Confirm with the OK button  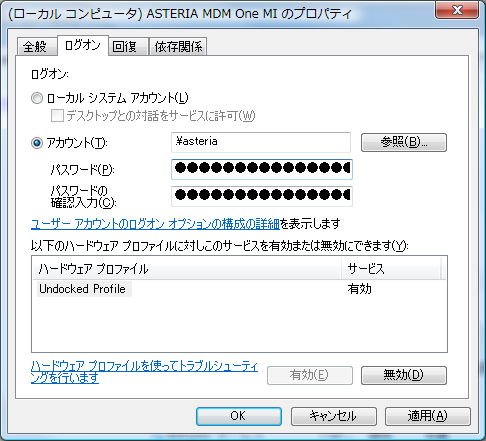tap(239, 416)
